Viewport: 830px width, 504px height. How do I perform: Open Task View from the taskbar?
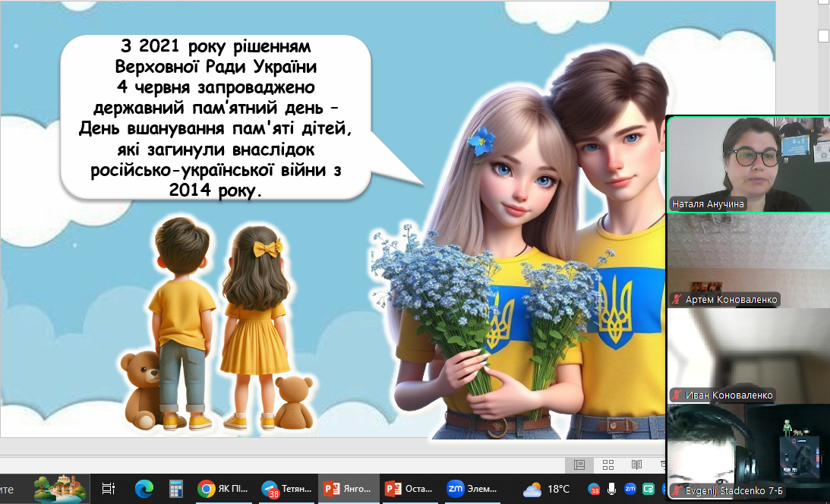pos(109,489)
